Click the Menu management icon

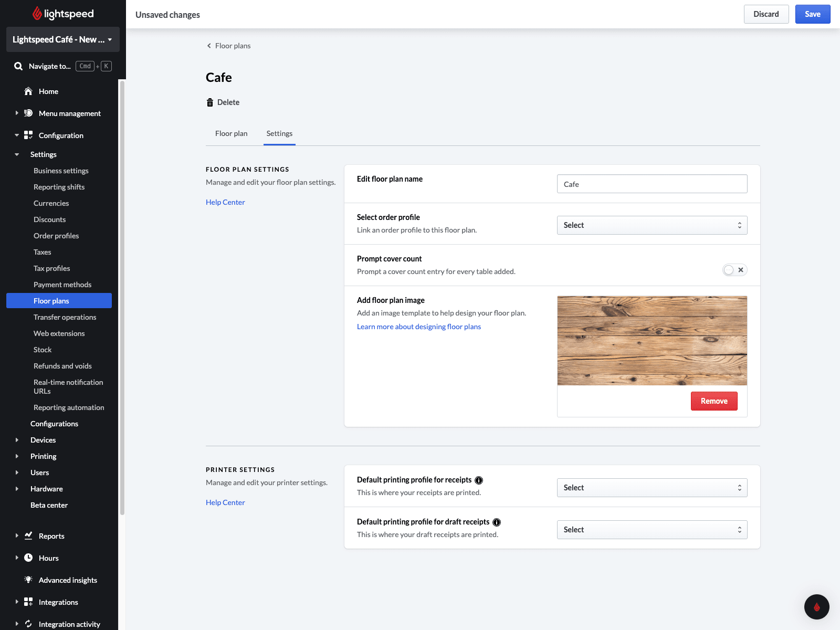(28, 113)
